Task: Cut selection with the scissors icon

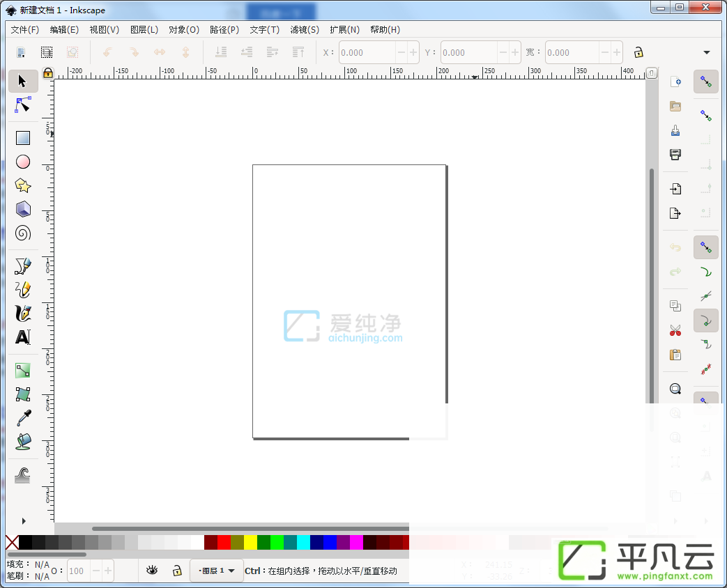Action: [x=675, y=330]
